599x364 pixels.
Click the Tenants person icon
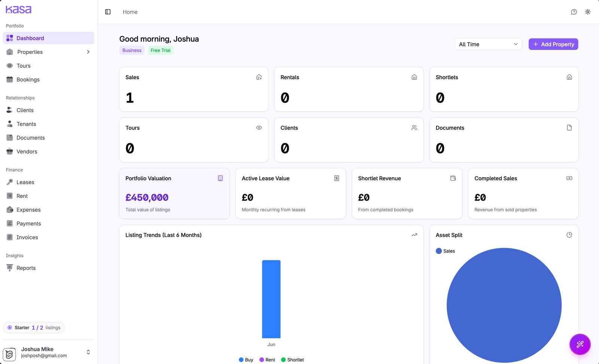coord(10,124)
